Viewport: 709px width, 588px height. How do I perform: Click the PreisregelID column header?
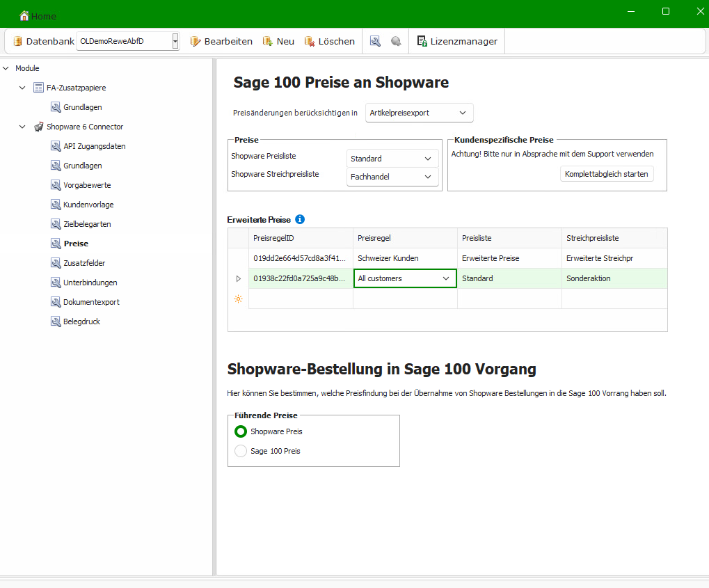pyautogui.click(x=301, y=238)
